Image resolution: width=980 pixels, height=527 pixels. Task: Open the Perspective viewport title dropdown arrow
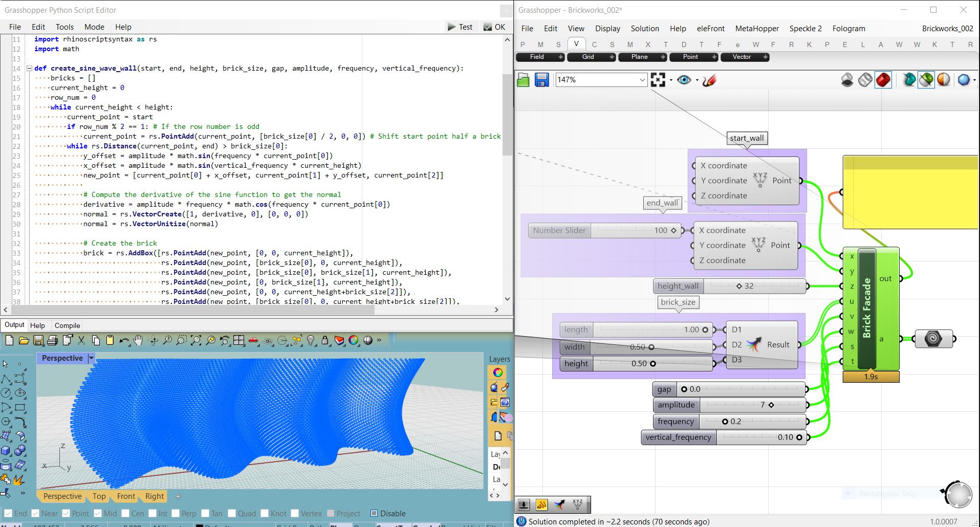91,358
